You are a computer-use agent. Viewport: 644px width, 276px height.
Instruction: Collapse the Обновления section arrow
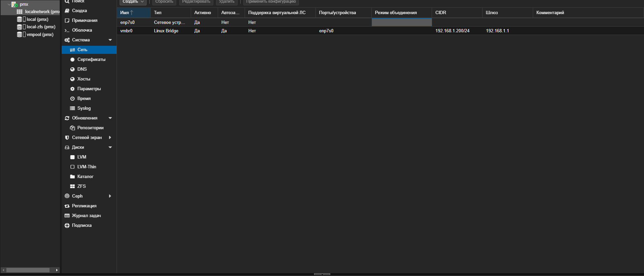(110, 118)
